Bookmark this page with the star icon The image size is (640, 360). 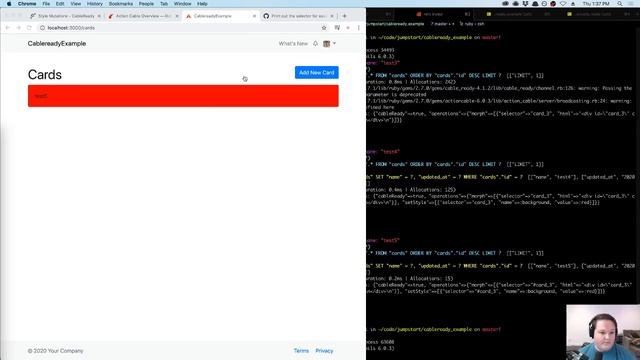pos(324,28)
